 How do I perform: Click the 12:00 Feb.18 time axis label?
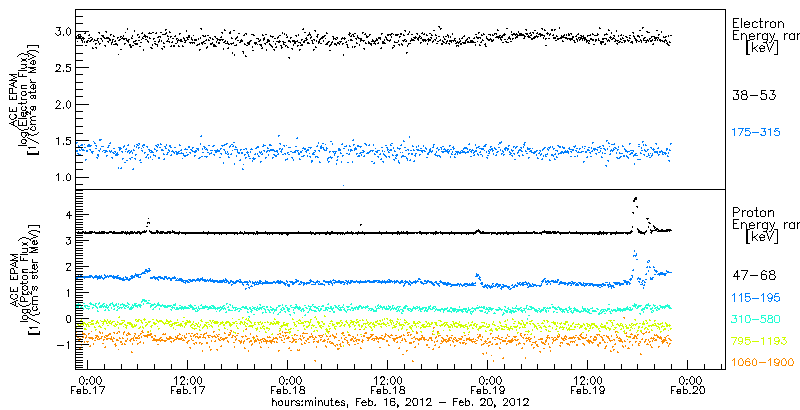click(x=387, y=385)
